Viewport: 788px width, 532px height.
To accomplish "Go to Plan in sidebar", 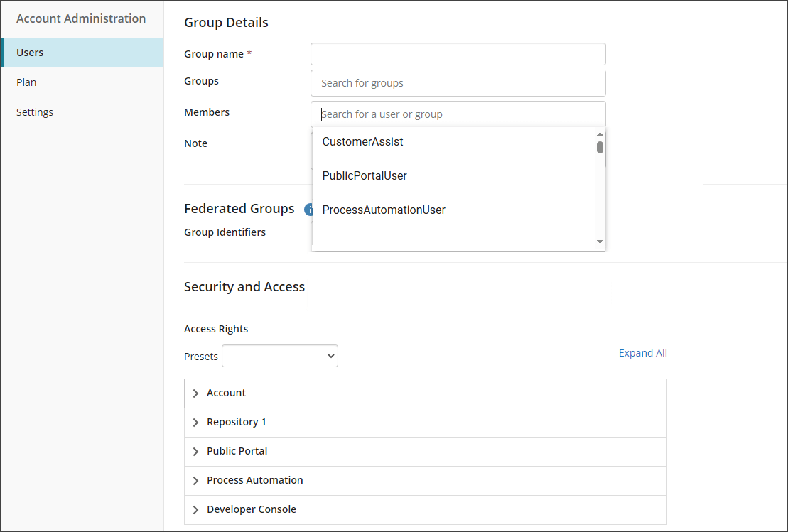I will point(26,82).
